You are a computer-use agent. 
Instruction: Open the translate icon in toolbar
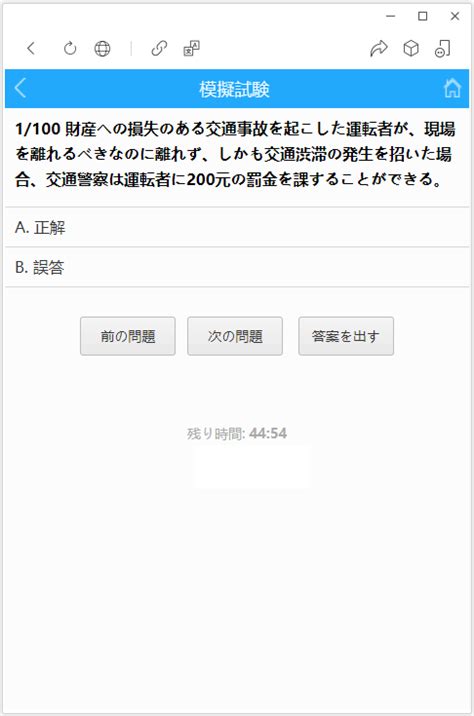coord(191,48)
